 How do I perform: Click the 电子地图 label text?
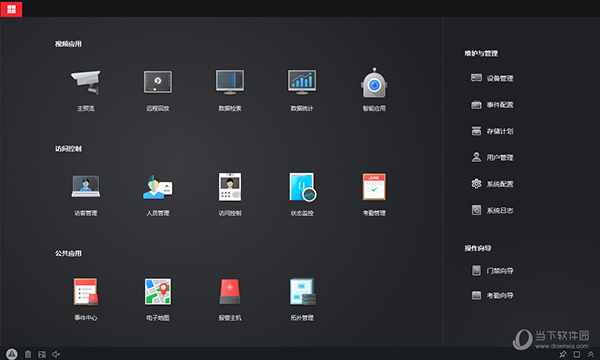point(158,318)
